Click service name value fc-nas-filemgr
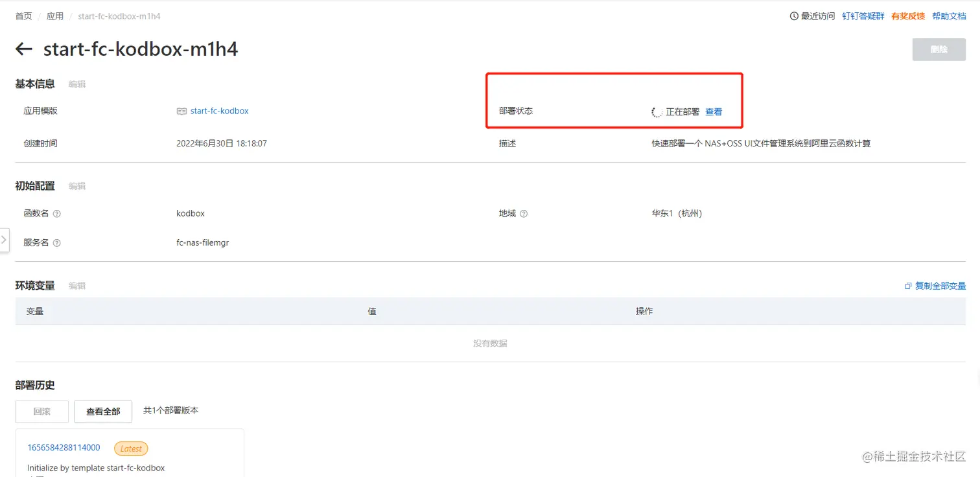The width and height of the screenshot is (980, 477). coord(203,243)
